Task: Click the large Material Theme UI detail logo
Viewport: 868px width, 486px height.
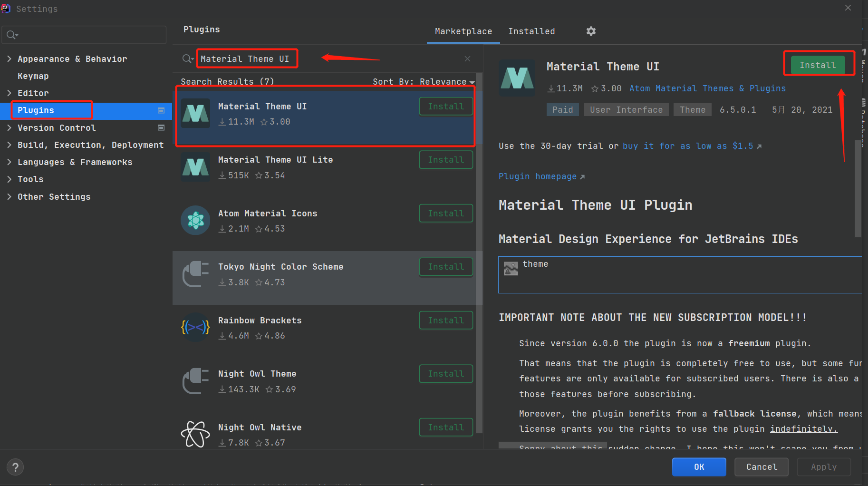Action: coord(517,78)
